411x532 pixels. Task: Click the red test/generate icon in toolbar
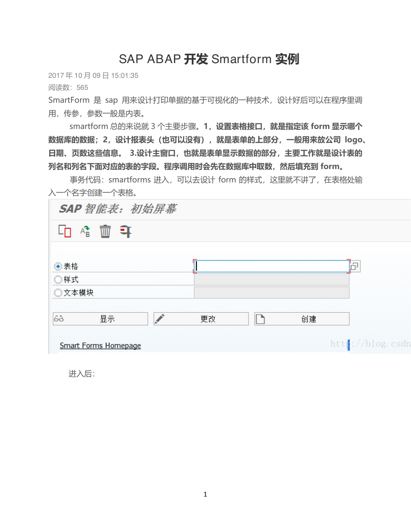click(x=126, y=231)
